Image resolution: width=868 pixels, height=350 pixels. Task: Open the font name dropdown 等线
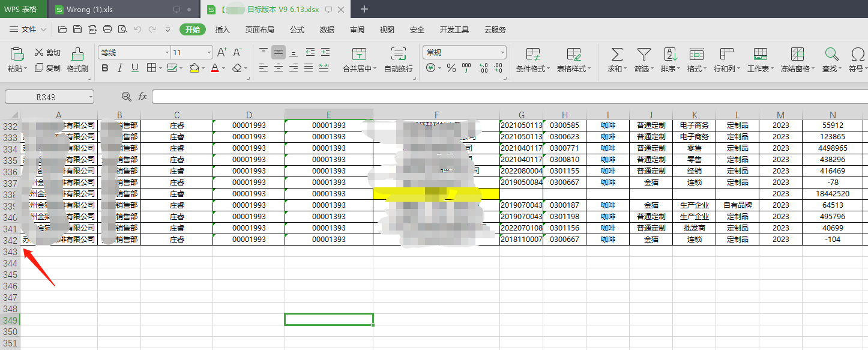(x=167, y=52)
